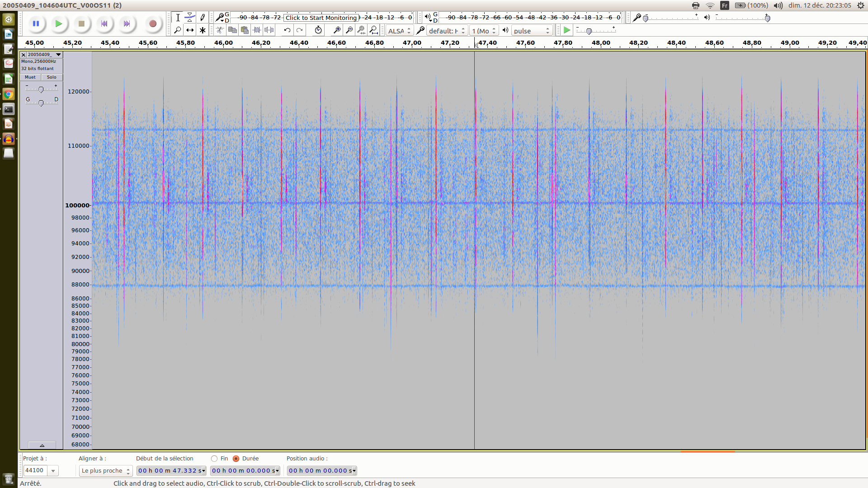
Task: Click the Silence Audio icon
Action: (x=269, y=30)
